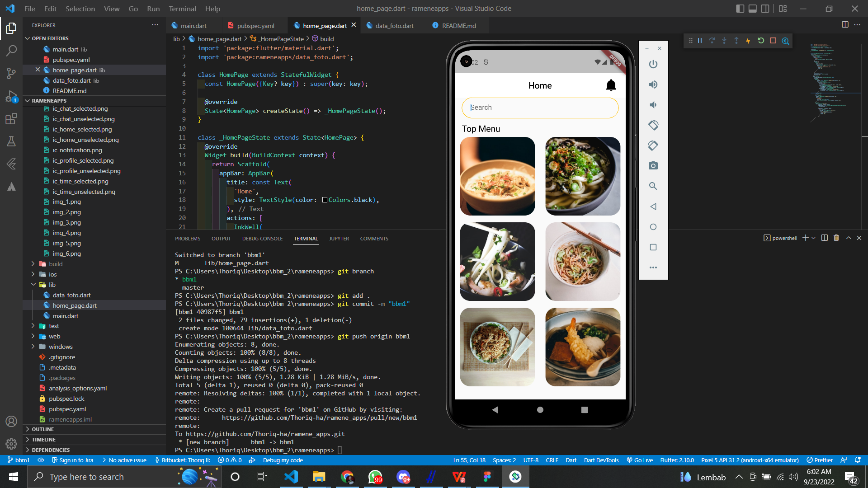The height and width of the screenshot is (488, 868).
Task: Open the Terminal menu
Action: (182, 9)
